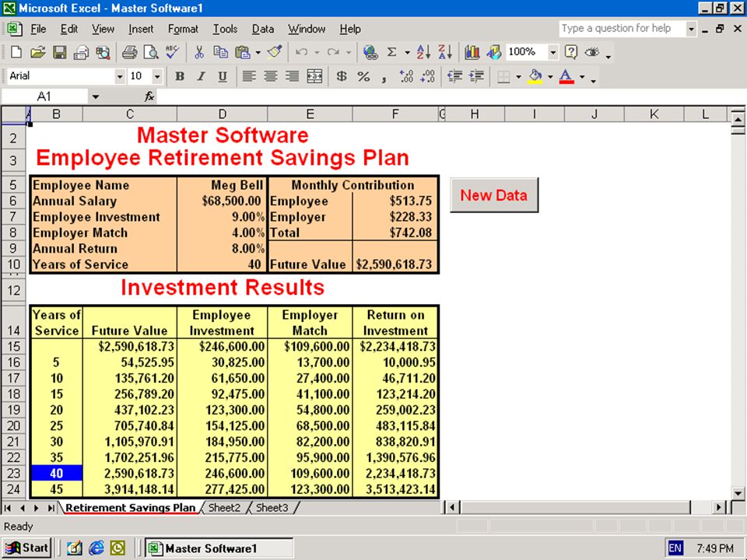Cut selection with scissors icon
This screenshot has height=560, width=747.
(x=199, y=52)
